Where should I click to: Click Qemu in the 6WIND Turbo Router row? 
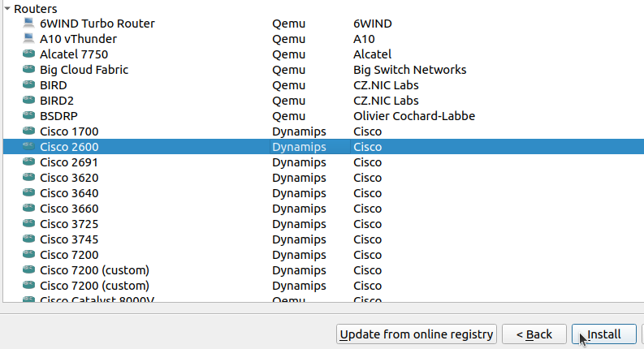point(289,24)
